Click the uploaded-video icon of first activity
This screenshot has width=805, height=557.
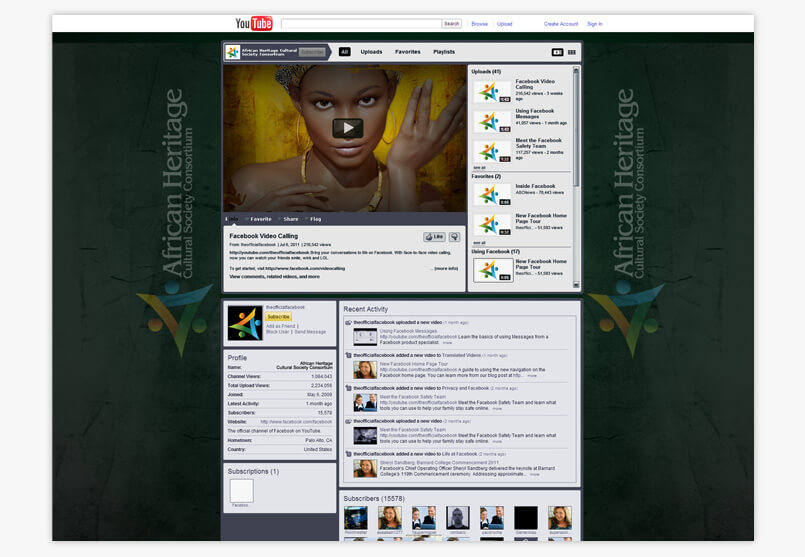(348, 322)
